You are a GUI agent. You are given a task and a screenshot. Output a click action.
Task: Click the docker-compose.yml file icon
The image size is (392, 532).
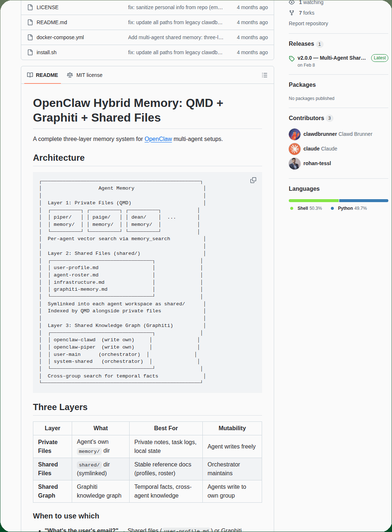coord(30,37)
